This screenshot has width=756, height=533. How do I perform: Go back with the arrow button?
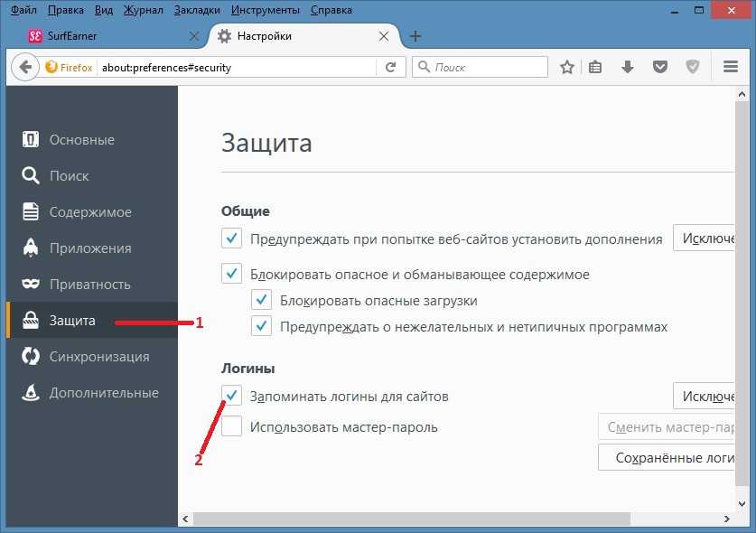(x=25, y=67)
